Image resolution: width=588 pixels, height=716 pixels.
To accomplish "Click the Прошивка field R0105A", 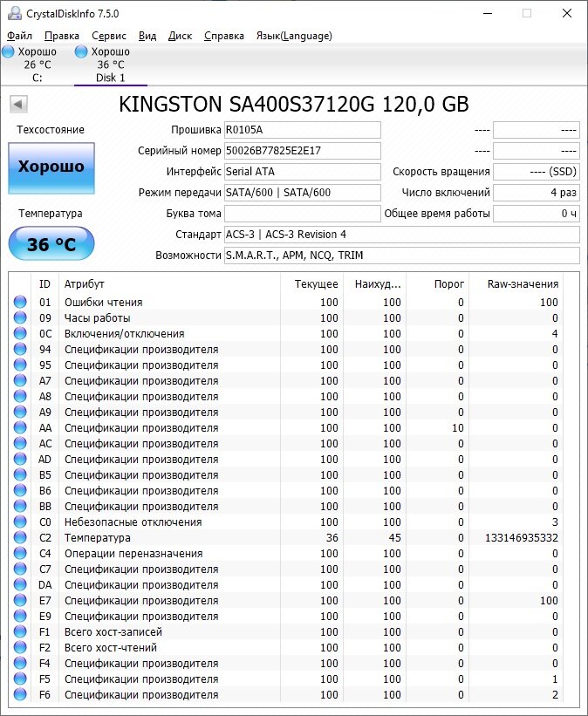I will click(x=303, y=130).
